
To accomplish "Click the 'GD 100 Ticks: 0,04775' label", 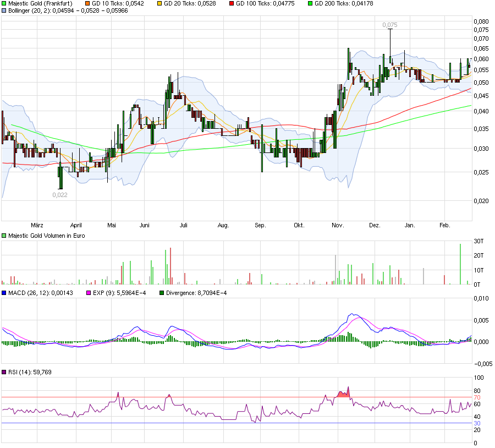I will tap(265, 3).
